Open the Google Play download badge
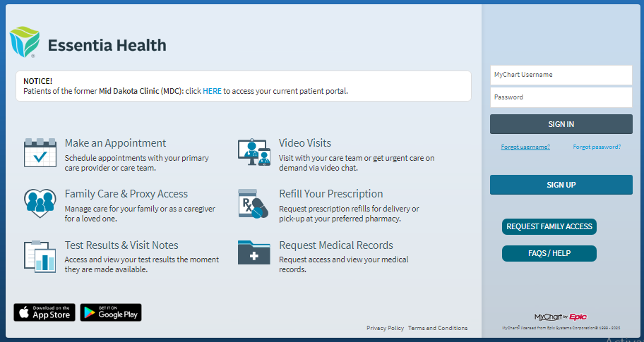Image resolution: width=644 pixels, height=342 pixels. coord(111,312)
